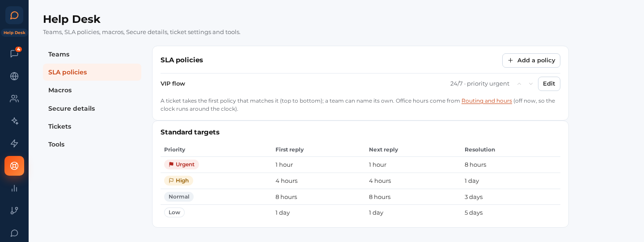Open the globe icon in sidebar
The height and width of the screenshot is (242, 644).
tap(14, 76)
